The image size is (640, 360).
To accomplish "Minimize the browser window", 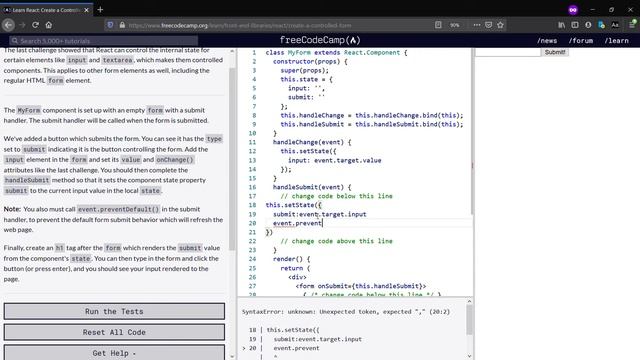I will [x=592, y=10].
